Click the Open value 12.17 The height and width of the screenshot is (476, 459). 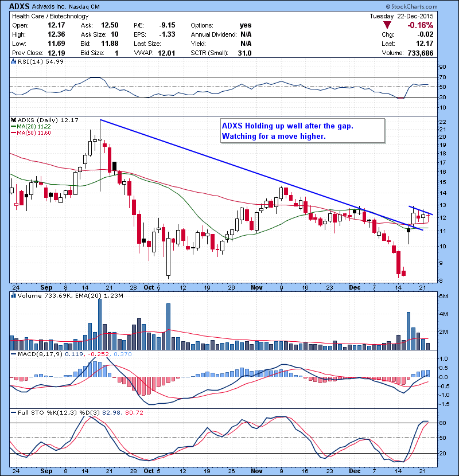pyautogui.click(x=56, y=25)
